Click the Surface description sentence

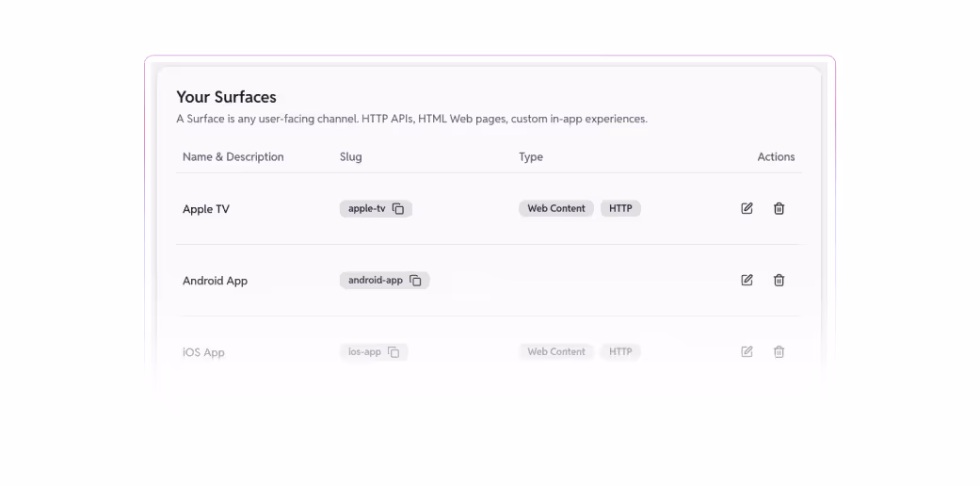click(412, 119)
